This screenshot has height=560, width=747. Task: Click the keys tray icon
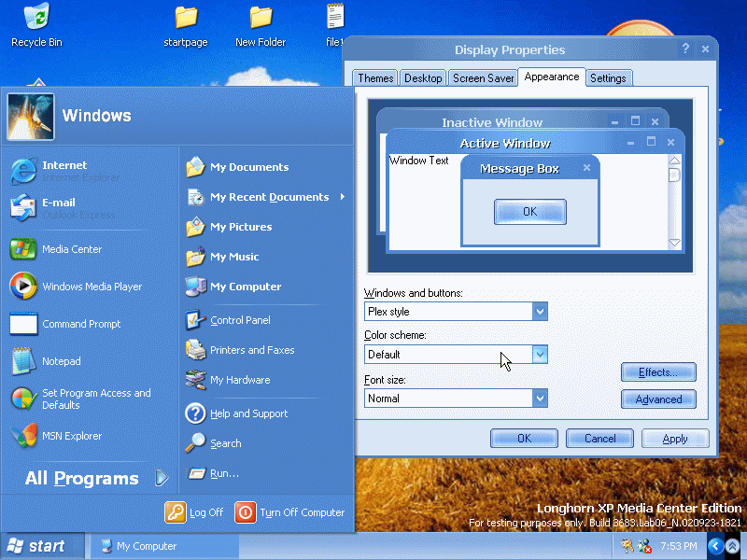[626, 546]
